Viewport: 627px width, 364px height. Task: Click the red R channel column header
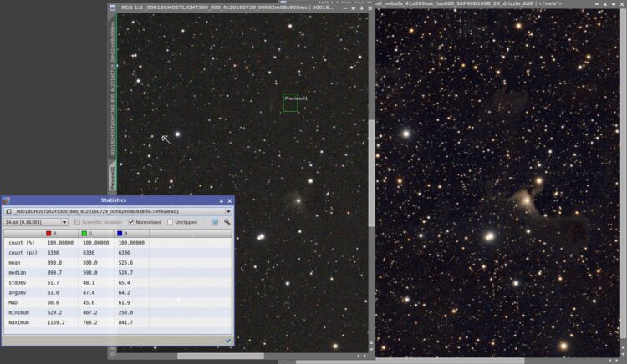(60, 233)
